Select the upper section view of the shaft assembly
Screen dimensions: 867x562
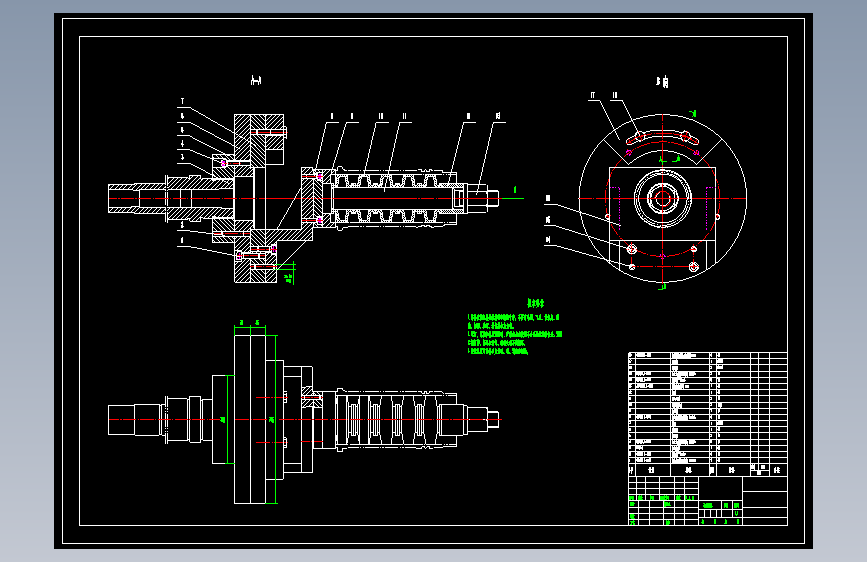click(304, 198)
